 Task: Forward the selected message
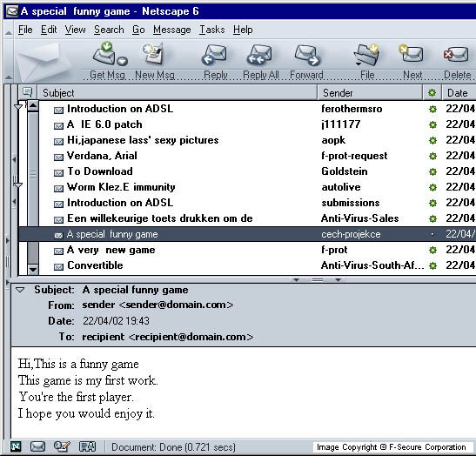(x=307, y=55)
